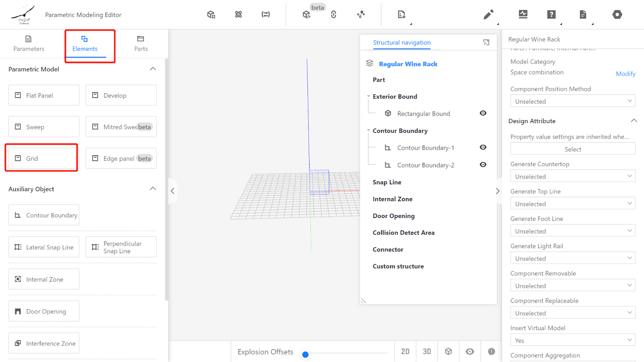Collapse the Parametric Model section
644x362 pixels.
[153, 69]
